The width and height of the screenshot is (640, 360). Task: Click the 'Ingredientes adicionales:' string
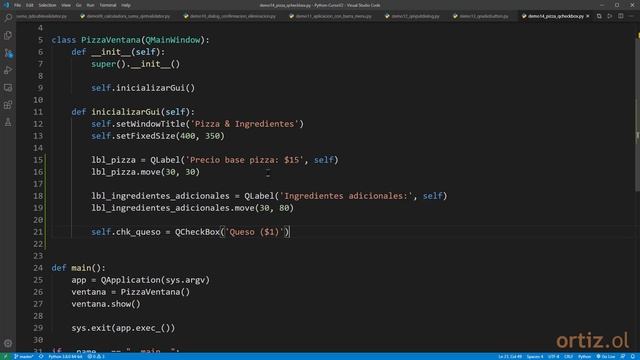[346, 196]
